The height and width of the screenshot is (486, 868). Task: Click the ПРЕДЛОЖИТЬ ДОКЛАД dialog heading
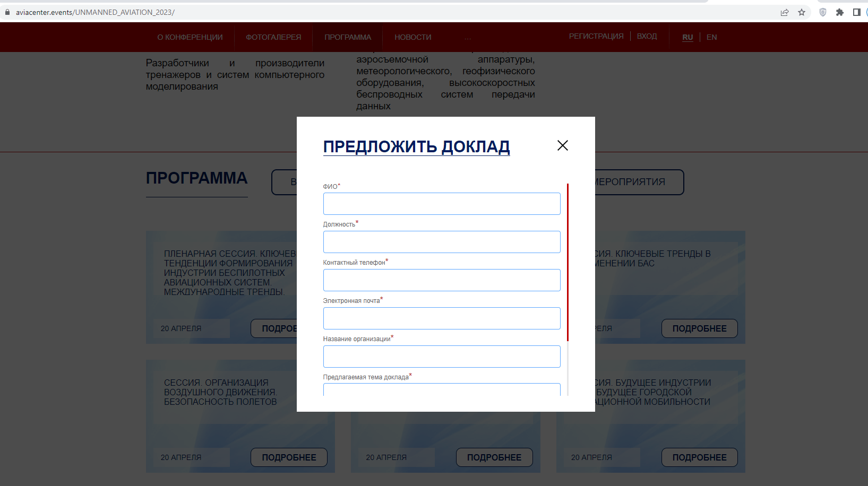coord(417,146)
